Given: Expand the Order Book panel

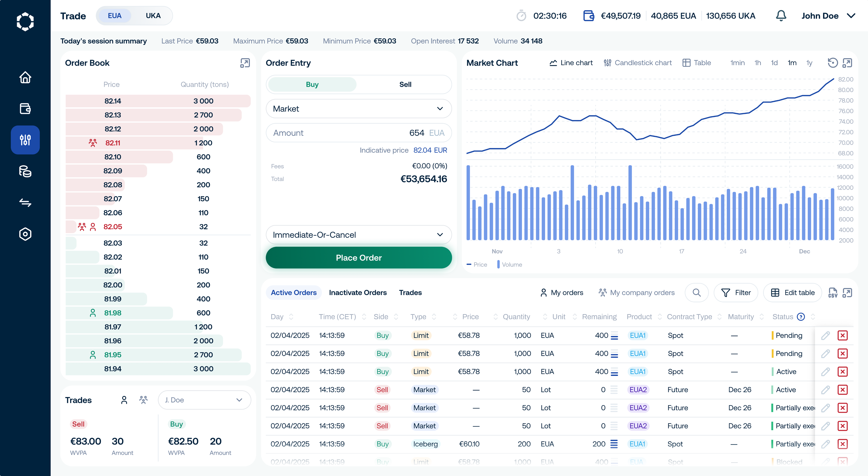Looking at the screenshot, I should click(245, 63).
